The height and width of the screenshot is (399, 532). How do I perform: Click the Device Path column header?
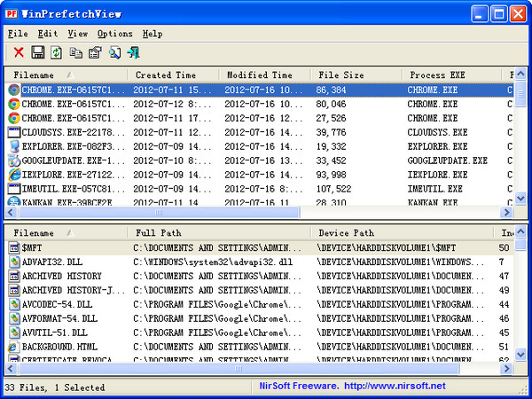coord(346,233)
